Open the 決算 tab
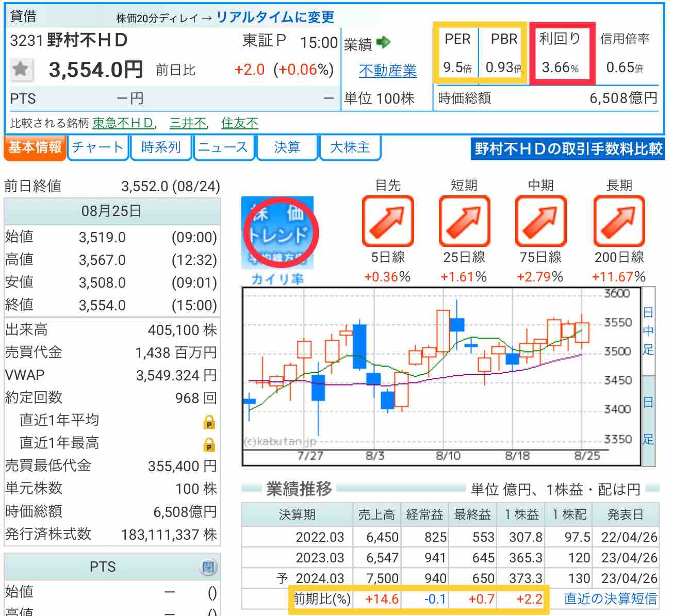Image resolution: width=673 pixels, height=616 pixels. click(287, 147)
